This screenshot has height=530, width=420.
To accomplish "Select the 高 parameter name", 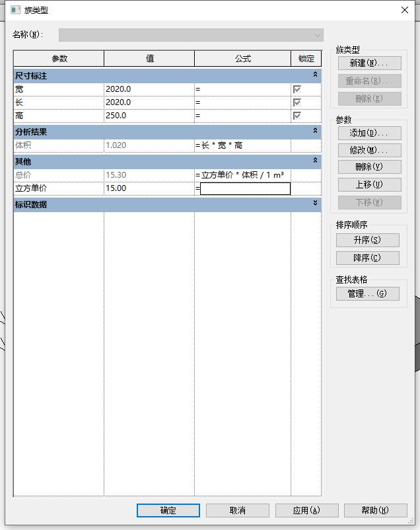I will pos(59,116).
